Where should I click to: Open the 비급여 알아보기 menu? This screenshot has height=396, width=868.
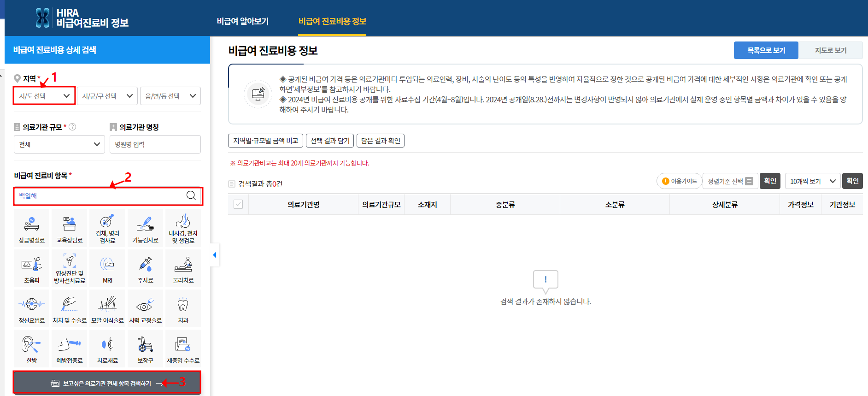coord(243,21)
